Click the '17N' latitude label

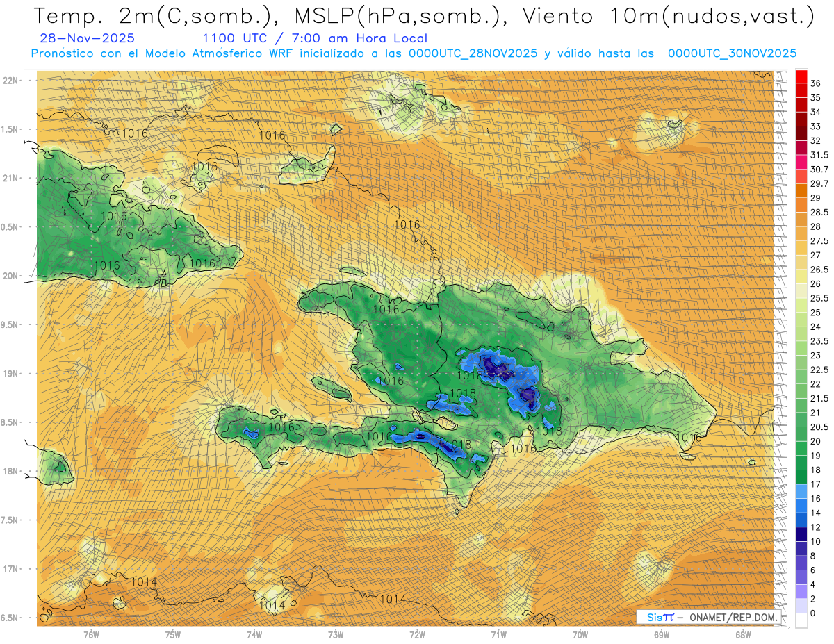click(x=11, y=569)
